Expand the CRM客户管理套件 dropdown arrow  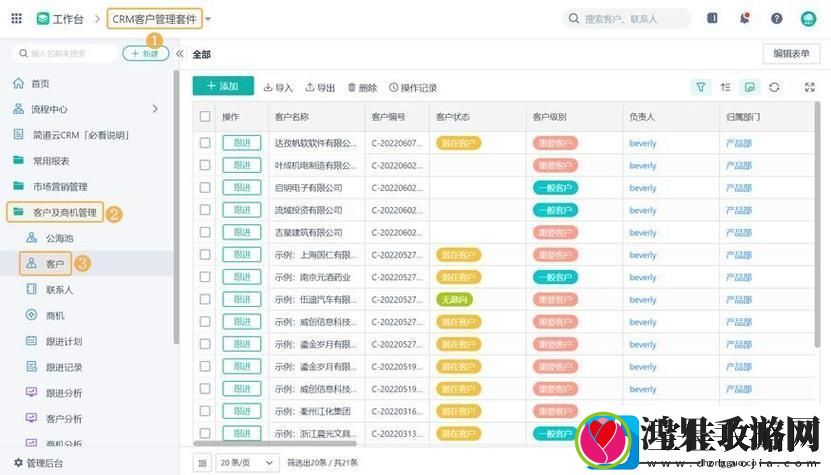coord(208,19)
